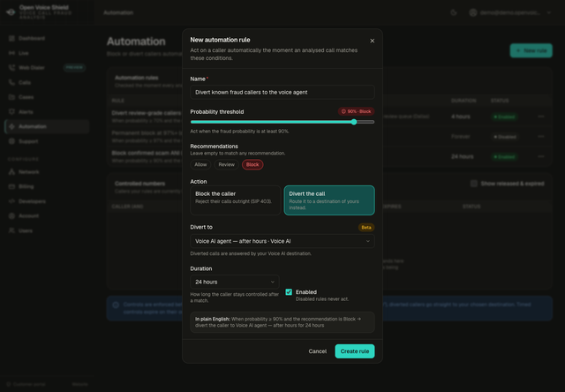Click the Billing sidebar icon
Viewport: 565px width, 392px height.
[x=11, y=186]
